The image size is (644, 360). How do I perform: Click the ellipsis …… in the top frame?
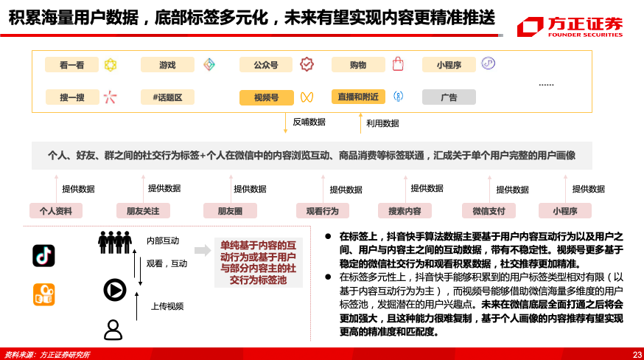click(546, 84)
